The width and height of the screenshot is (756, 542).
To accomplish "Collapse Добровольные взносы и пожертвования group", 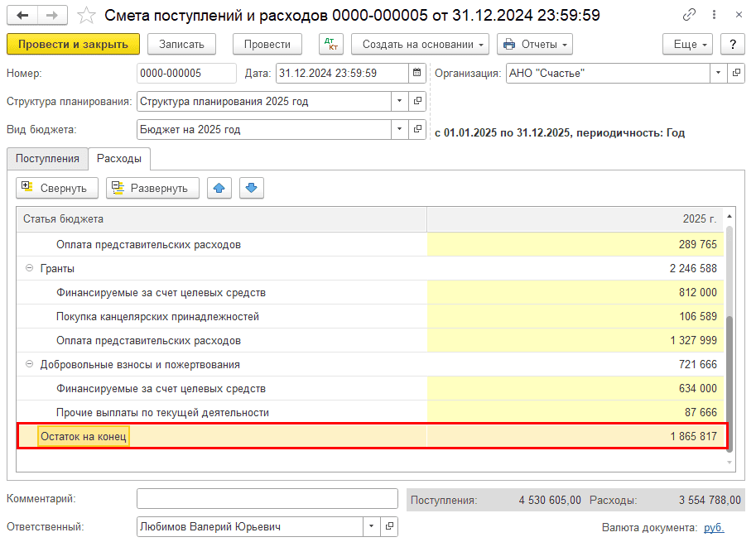I will point(30,365).
